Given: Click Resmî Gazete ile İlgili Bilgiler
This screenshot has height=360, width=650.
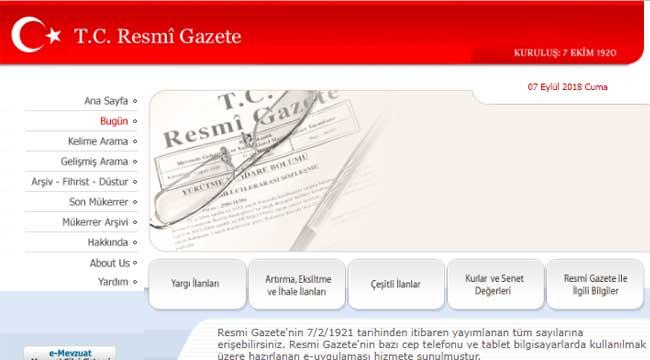Looking at the screenshot, I should (595, 284).
